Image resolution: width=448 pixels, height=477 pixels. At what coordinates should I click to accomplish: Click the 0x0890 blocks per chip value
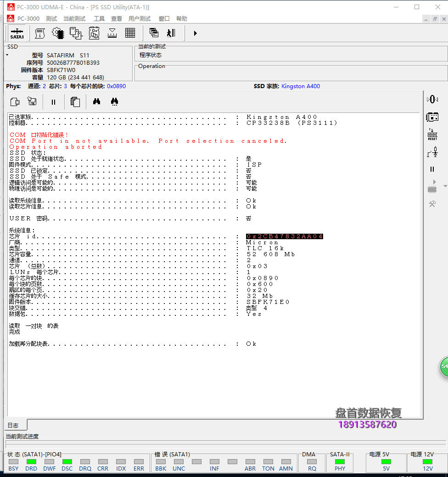tap(116, 86)
